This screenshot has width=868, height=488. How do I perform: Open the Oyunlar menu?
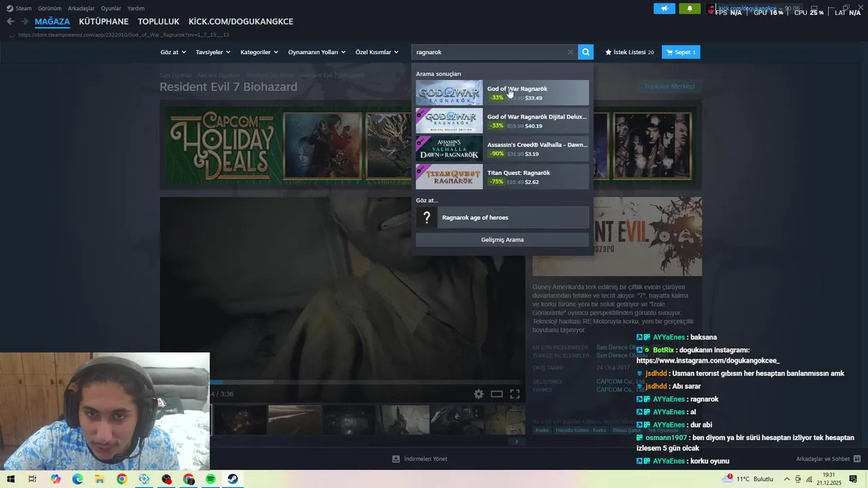[111, 8]
